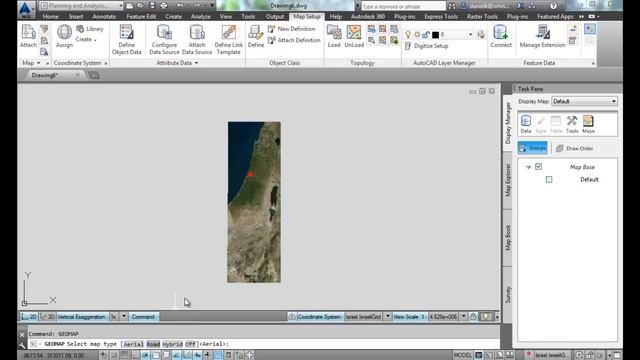Screen dimensions: 640x360
Task: Open the Display Map Default dropdown
Action: (x=584, y=101)
